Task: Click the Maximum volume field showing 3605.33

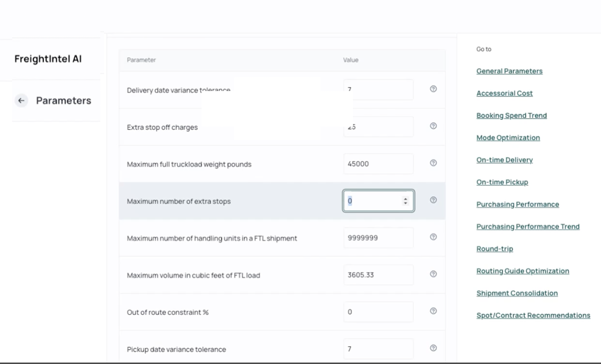Action: coord(378,275)
